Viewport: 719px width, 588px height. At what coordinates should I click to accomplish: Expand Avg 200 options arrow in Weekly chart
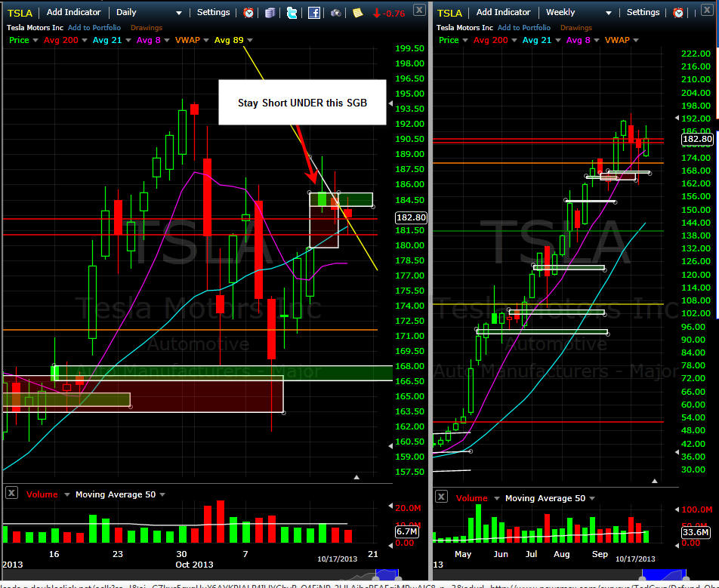514,40
